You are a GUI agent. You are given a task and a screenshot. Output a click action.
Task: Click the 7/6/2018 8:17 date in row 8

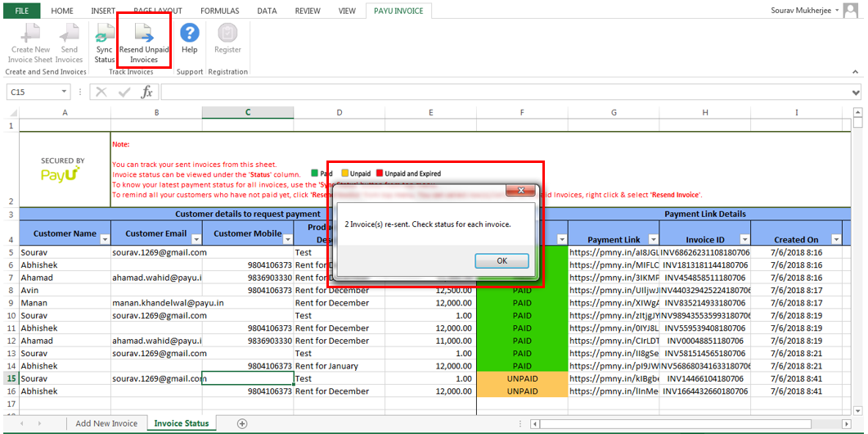[x=796, y=290]
